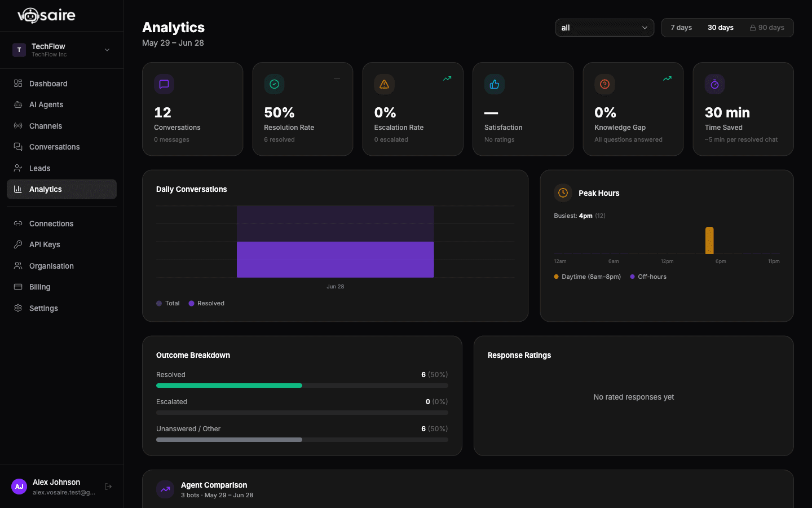812x508 pixels.
Task: Click the Connections link icon
Action: [x=18, y=224]
